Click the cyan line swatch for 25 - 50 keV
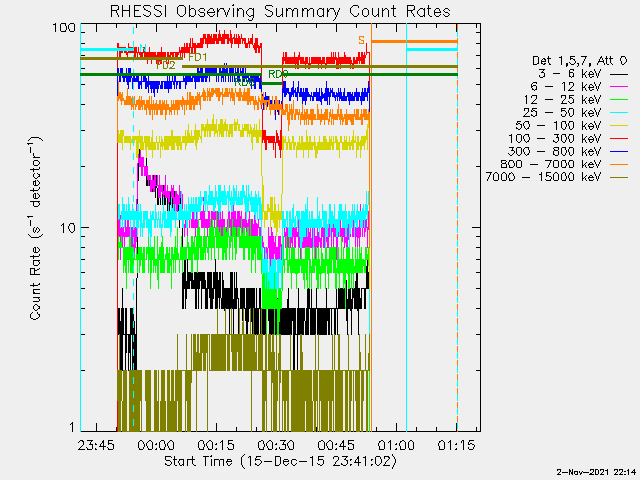The height and width of the screenshot is (480, 640). coord(619,113)
